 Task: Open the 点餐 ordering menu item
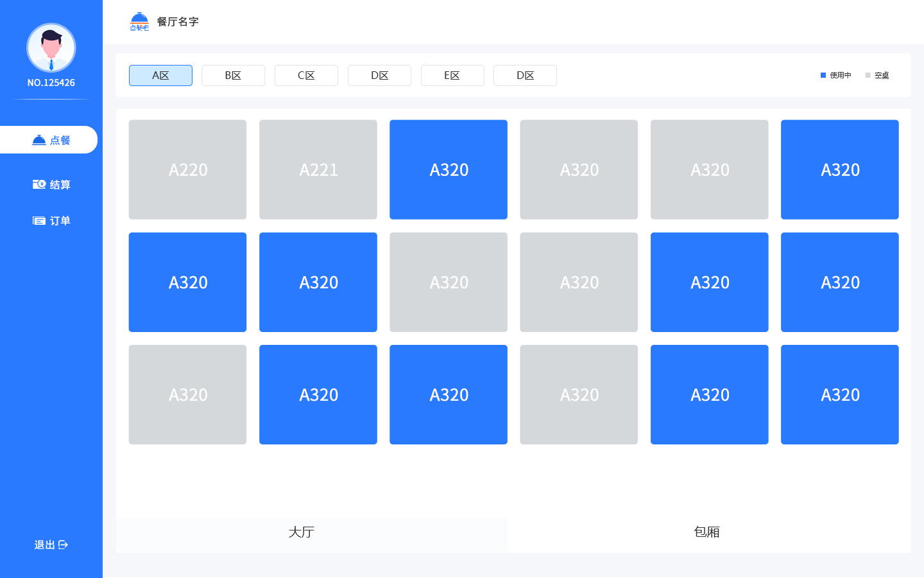[50, 140]
